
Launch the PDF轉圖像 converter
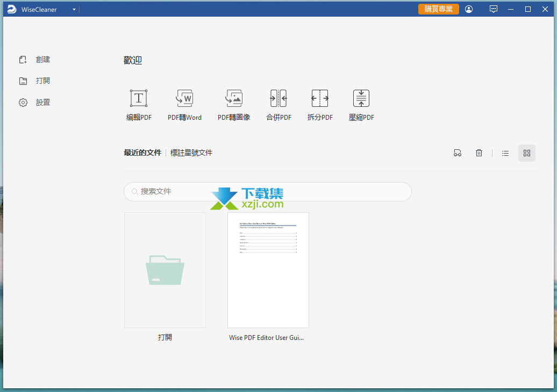pyautogui.click(x=234, y=105)
